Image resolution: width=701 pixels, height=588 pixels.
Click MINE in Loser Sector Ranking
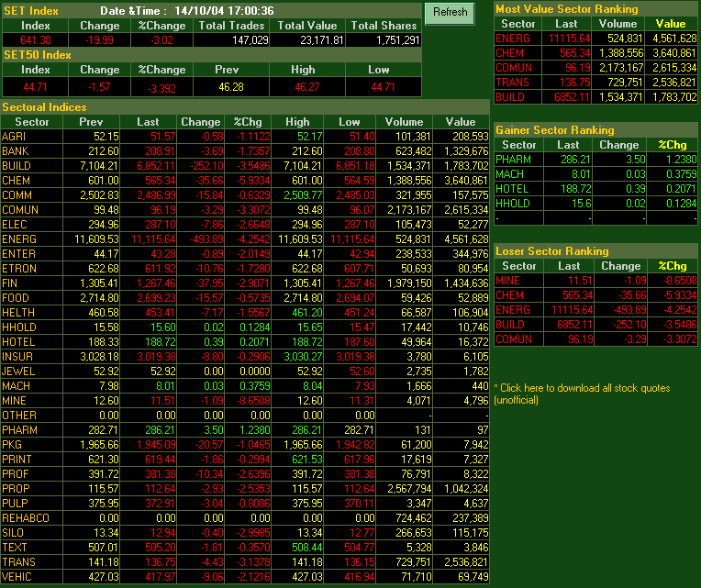[x=508, y=281]
